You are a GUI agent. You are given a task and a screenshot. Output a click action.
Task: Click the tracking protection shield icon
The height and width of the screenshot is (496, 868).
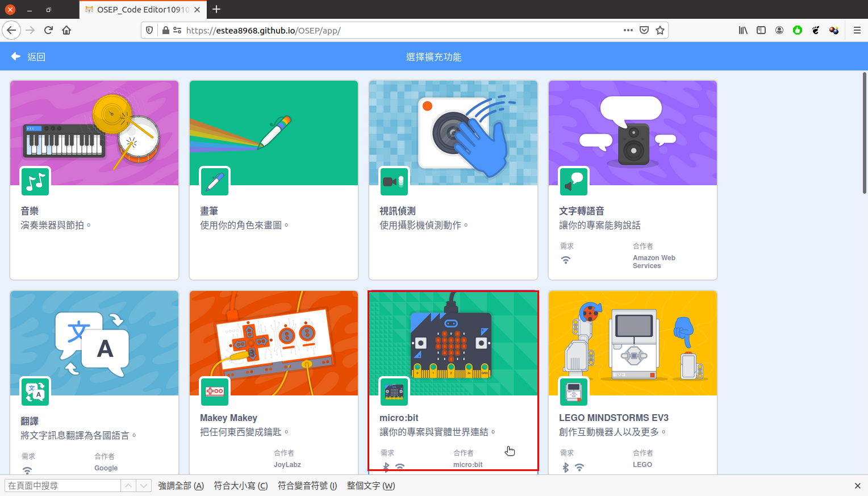click(149, 30)
